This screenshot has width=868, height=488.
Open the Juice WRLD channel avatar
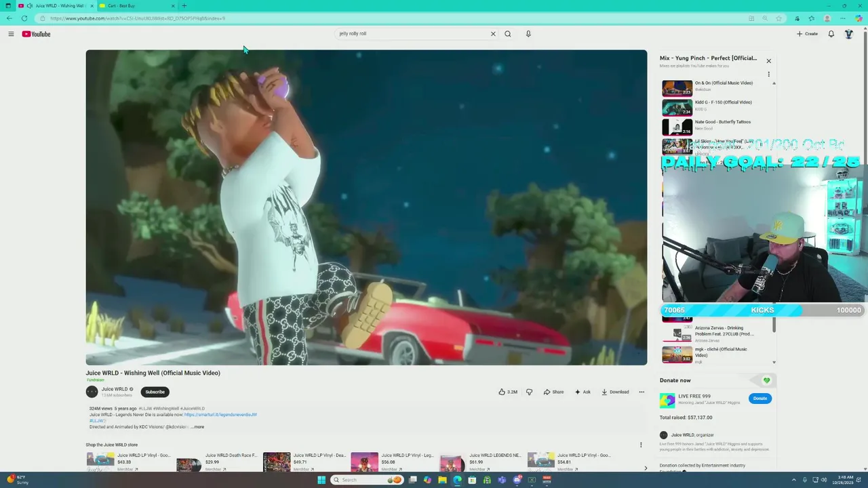coord(92,392)
